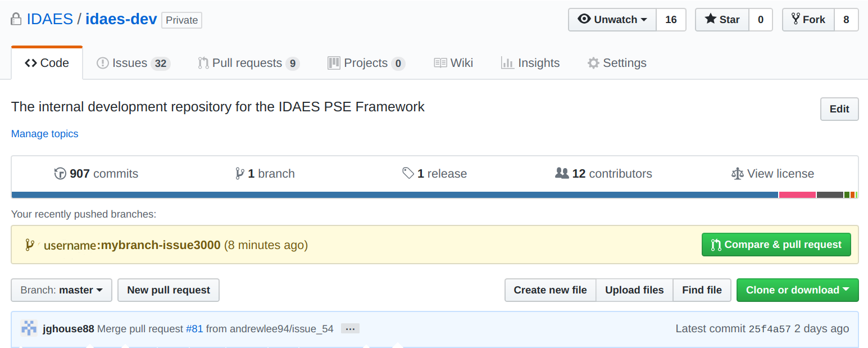Click the repository description text

click(218, 106)
